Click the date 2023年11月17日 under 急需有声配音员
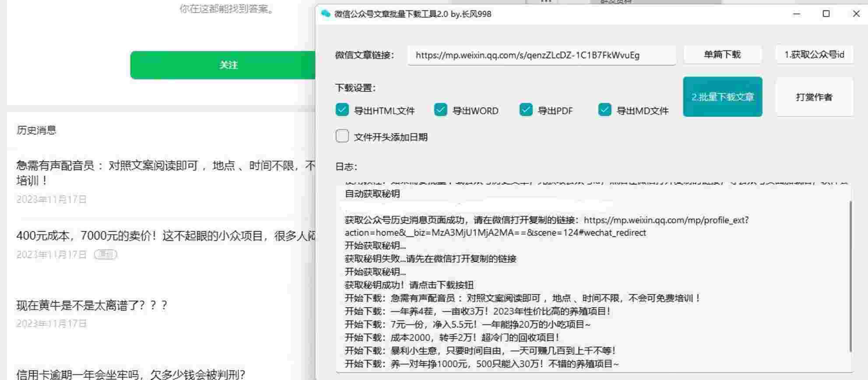This screenshot has width=868, height=380. (52, 200)
